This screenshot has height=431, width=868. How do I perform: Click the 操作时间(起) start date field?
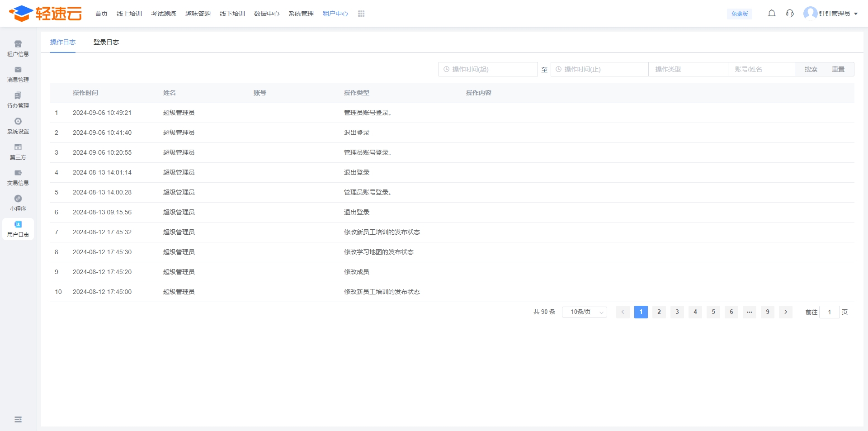(x=488, y=69)
